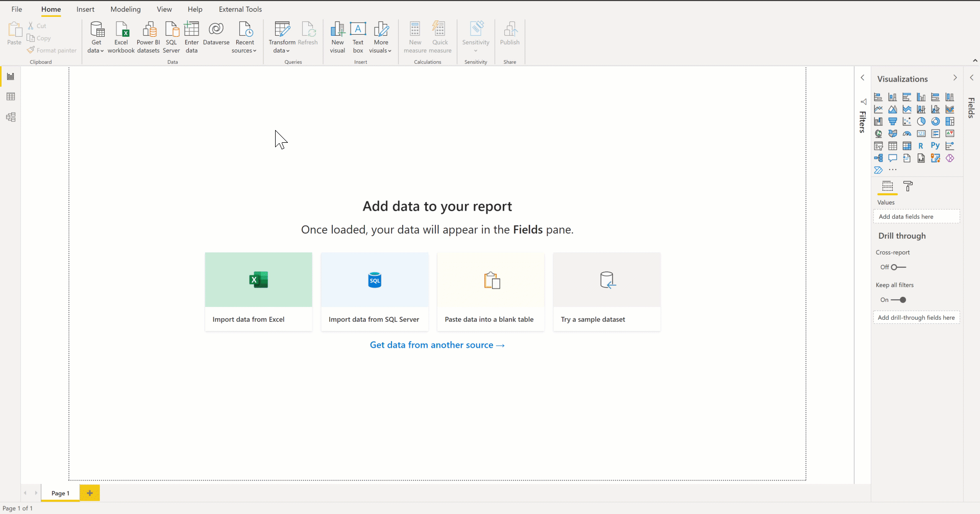Open Get more visuals ellipsis

point(892,170)
